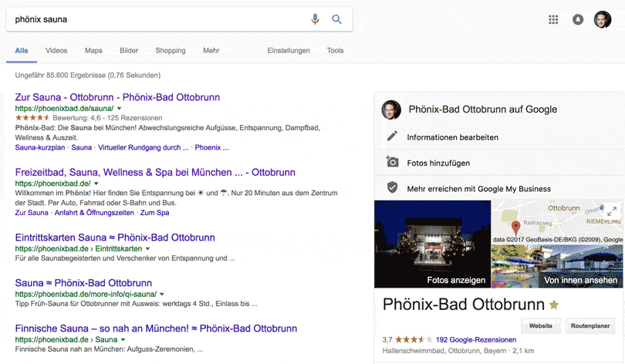Click the Virtueller Rundgang durch sitelink
This screenshot has width=625, height=364.
click(143, 148)
